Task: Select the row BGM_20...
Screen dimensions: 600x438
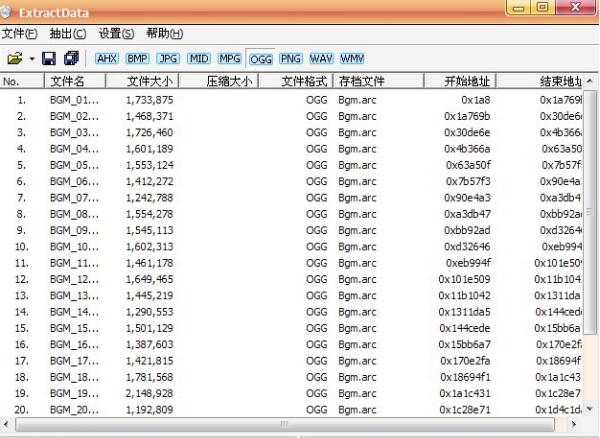Action: point(292,410)
